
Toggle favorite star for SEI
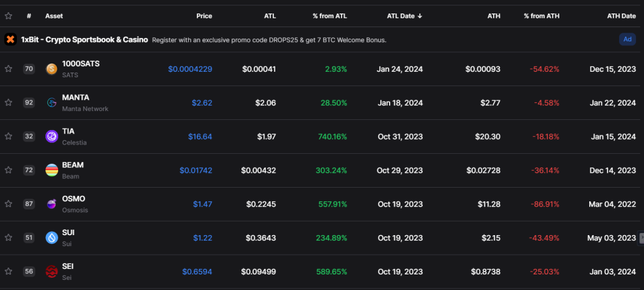point(8,271)
